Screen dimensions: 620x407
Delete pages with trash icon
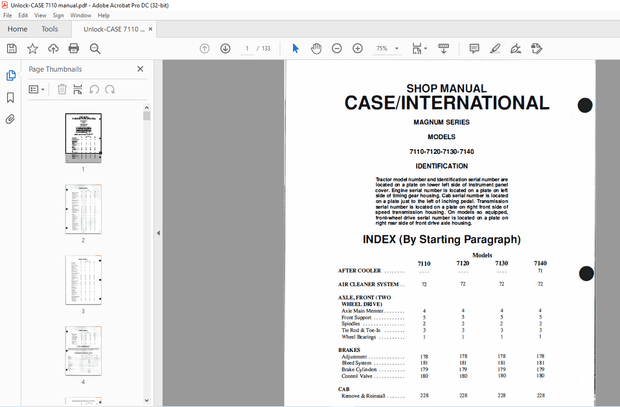click(x=62, y=89)
